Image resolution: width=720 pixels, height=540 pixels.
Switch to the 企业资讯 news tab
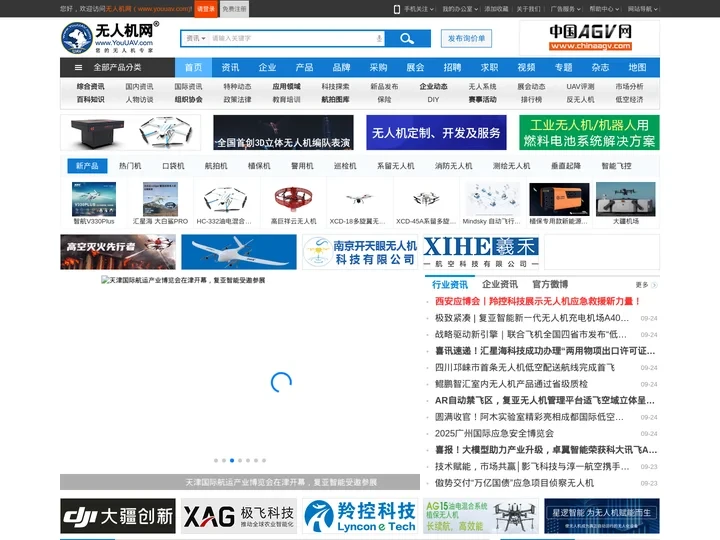coord(500,285)
